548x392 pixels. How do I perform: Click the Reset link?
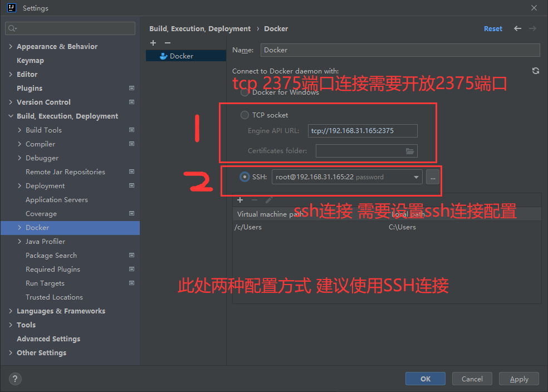(x=493, y=28)
